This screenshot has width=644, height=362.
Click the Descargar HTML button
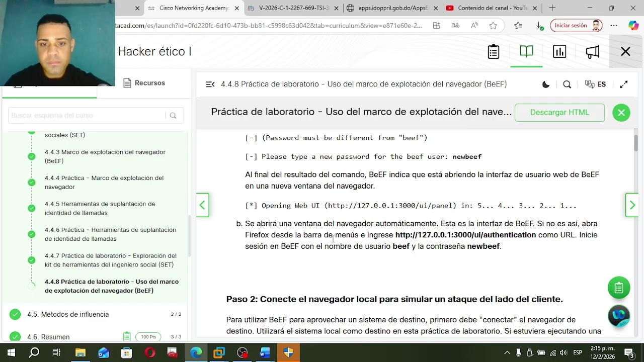click(559, 113)
